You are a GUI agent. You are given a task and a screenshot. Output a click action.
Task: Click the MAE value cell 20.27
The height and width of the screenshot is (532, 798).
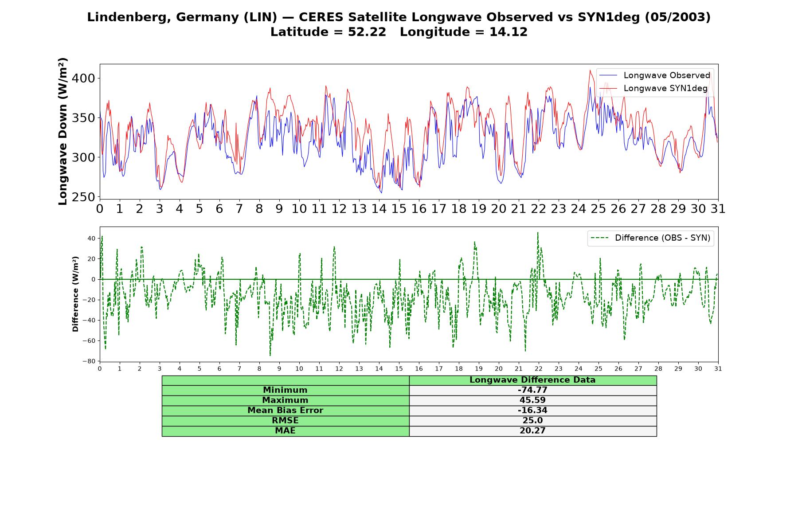[532, 431]
